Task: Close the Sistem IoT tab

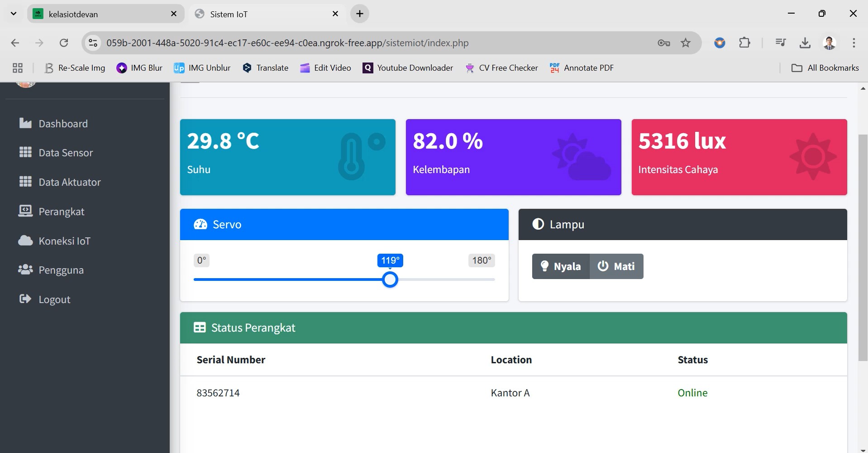Action: 335,14
